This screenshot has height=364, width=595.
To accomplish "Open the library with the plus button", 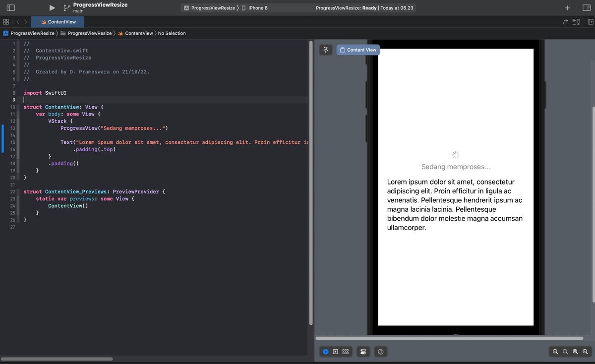I will point(567,8).
